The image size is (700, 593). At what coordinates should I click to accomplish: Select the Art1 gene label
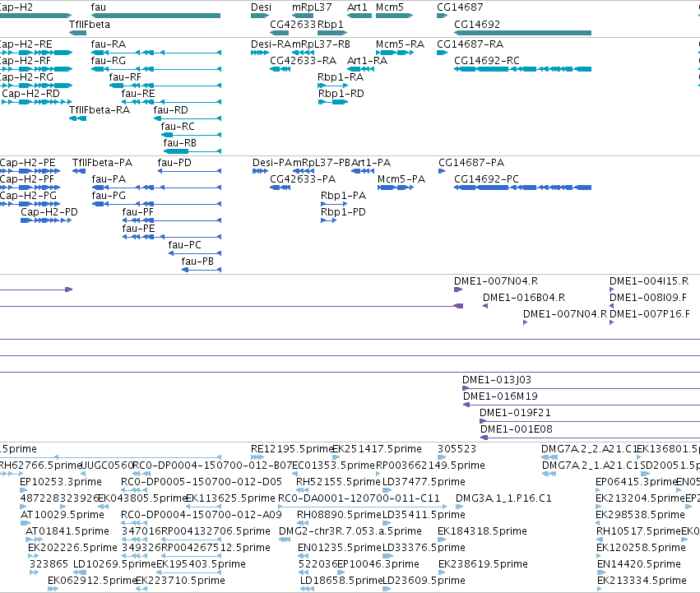coord(357,7)
